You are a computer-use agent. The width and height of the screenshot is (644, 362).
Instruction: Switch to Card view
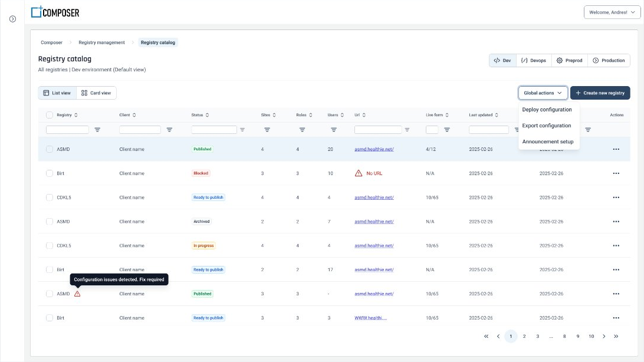[x=96, y=93]
